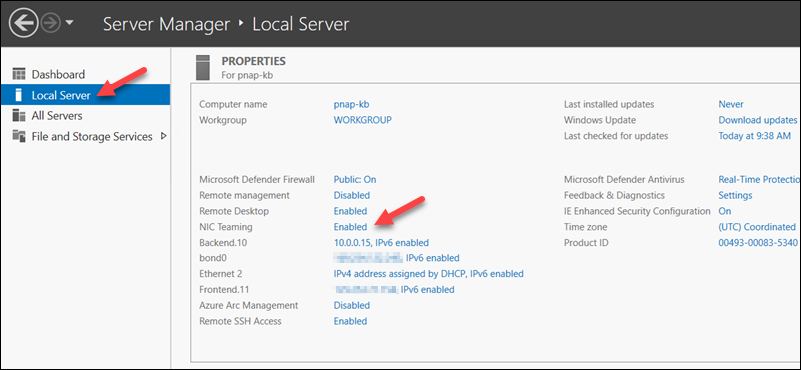
Task: Click Product ID 00493-00083 link
Action: point(758,243)
